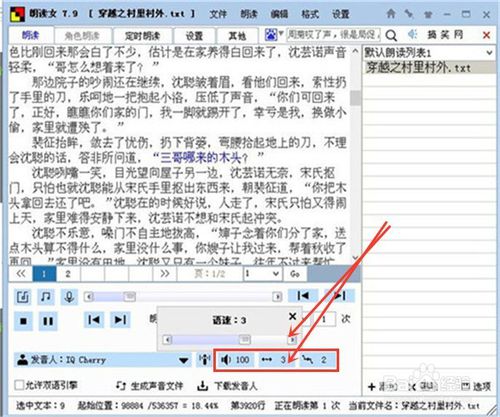Click the edit-document icon left of music note
This screenshot has width=500, height=417.
[23, 297]
